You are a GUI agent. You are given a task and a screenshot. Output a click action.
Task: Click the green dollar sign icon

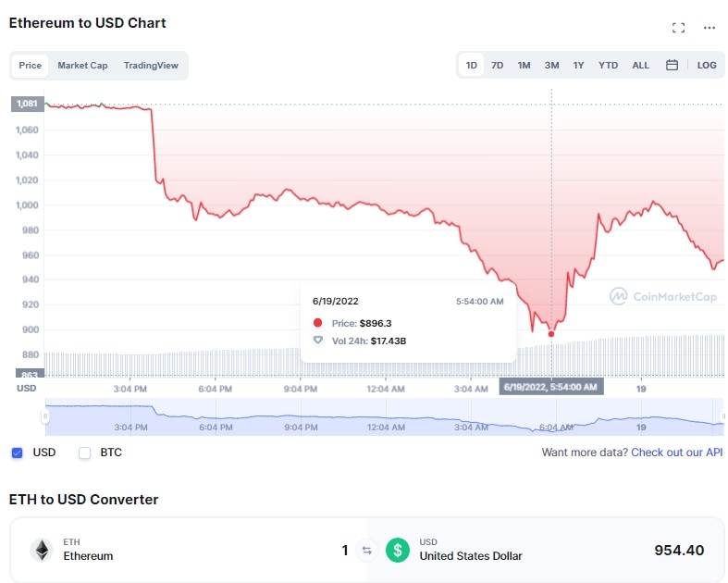click(398, 551)
